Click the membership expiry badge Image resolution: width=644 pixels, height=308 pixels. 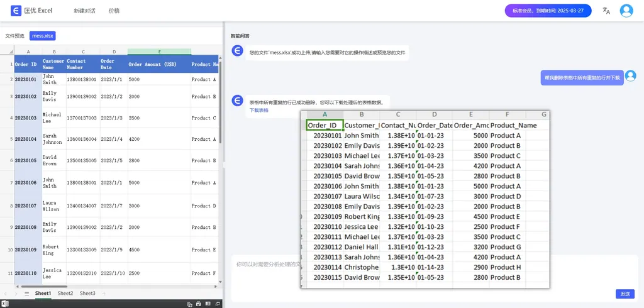pyautogui.click(x=547, y=11)
